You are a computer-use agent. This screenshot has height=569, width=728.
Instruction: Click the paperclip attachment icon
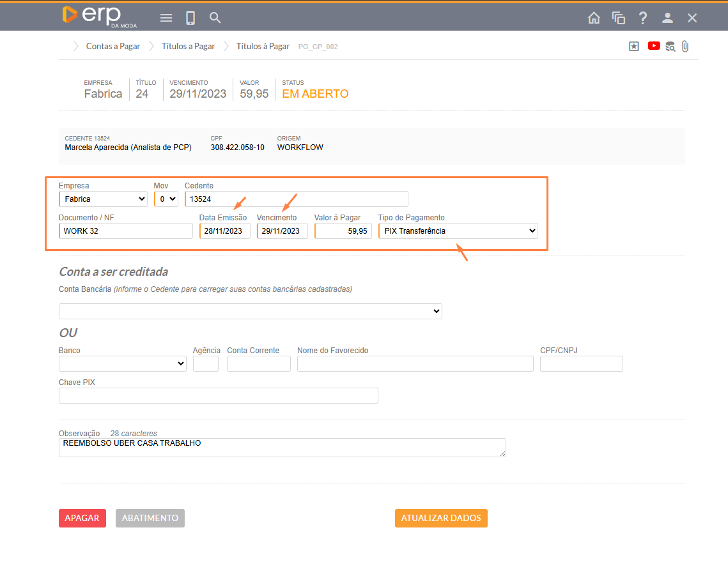point(685,46)
